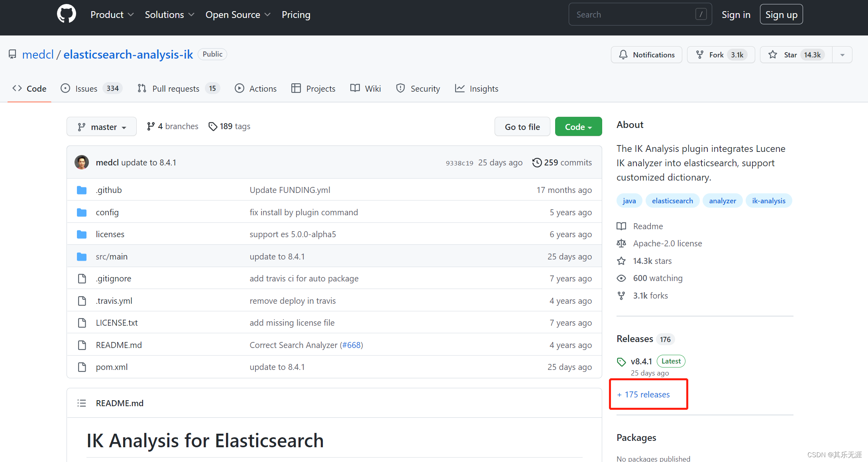868x462 pixels.
Task: Open the src/main folder
Action: coord(112,257)
